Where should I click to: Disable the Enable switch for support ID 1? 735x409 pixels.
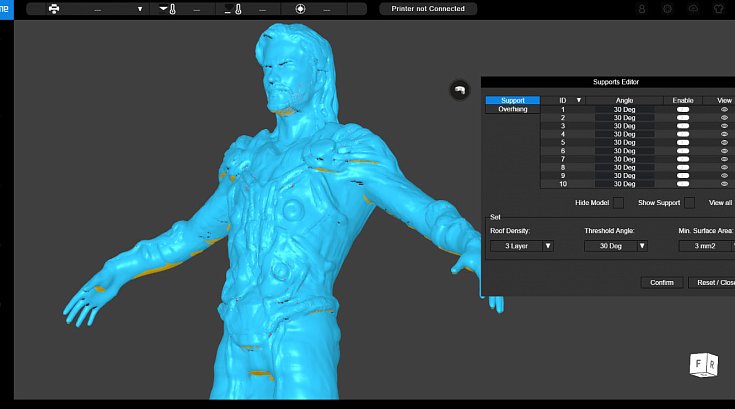coord(683,110)
